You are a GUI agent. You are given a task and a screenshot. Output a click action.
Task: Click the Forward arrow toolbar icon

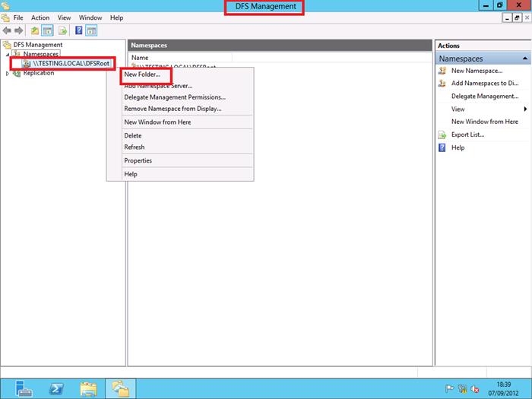pos(19,30)
